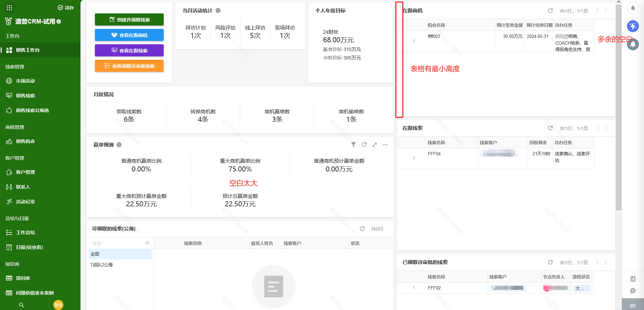This screenshot has height=310, width=644.
Task: Go to next page of 已领取待审批的线索
Action: pos(606,262)
